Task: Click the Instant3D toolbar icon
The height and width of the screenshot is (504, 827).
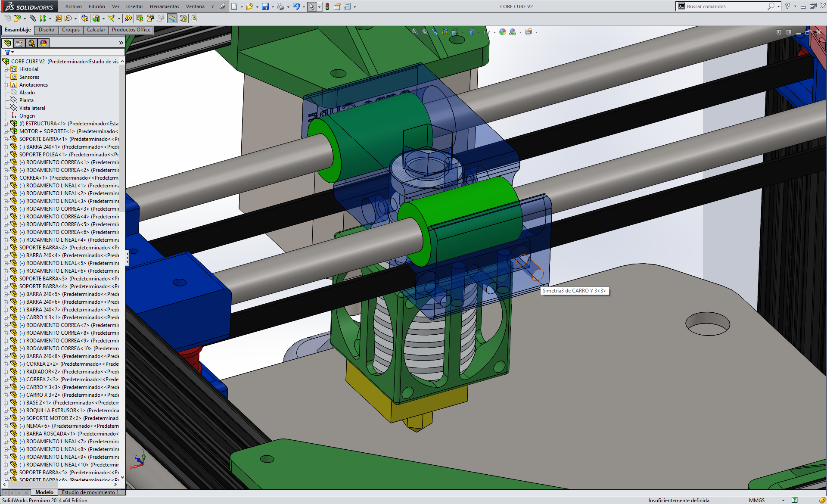Action: [x=172, y=18]
